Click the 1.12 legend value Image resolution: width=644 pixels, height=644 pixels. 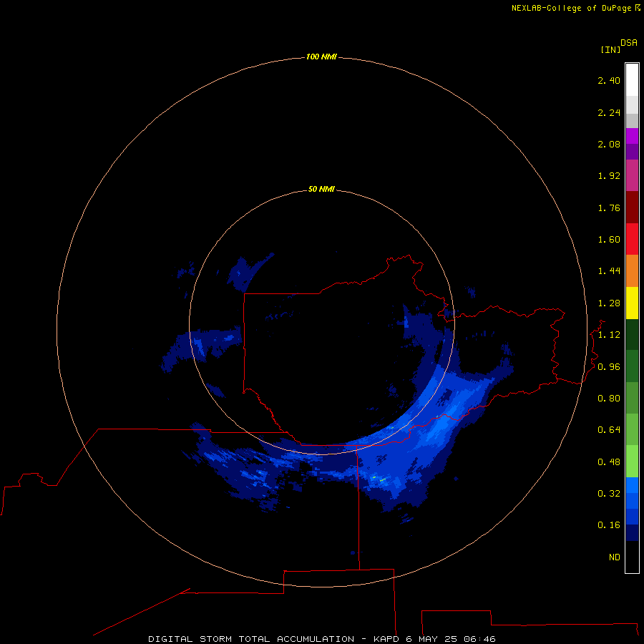coord(609,335)
